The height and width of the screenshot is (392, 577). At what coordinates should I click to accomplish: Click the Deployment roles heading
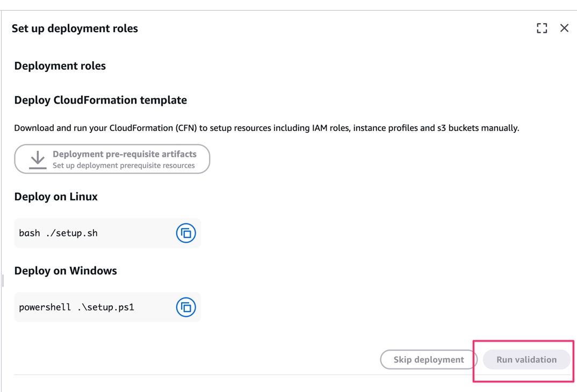(60, 66)
